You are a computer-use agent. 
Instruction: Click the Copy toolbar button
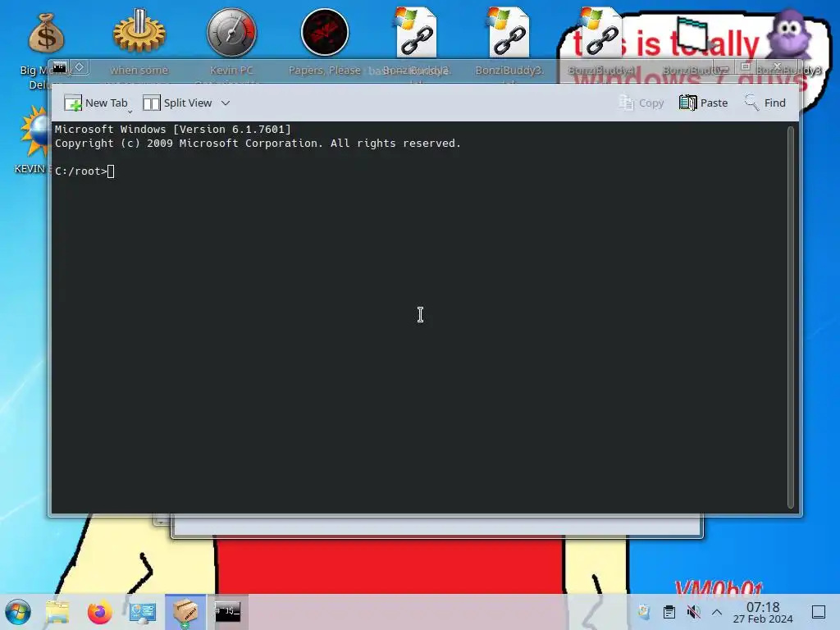tap(641, 103)
